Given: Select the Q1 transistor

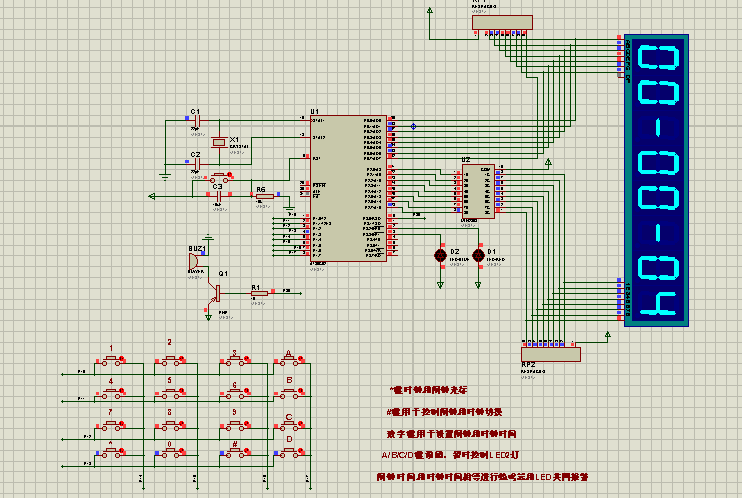Looking at the screenshot, I should (214, 294).
